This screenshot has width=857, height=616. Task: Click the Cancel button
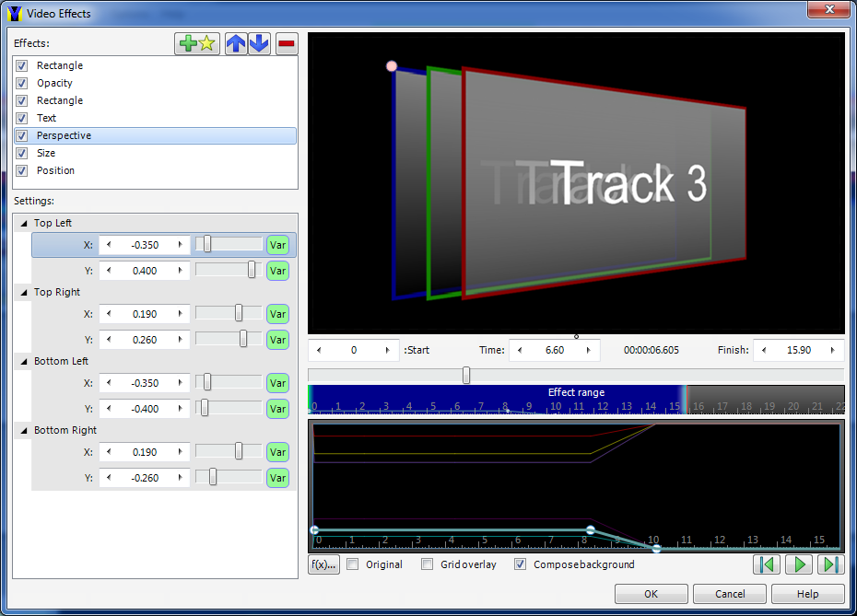(730, 594)
